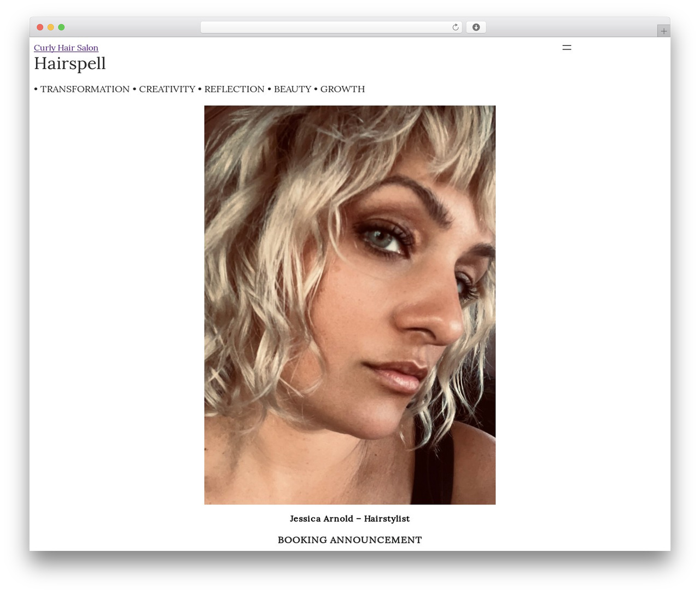Click the Curly Hair Salon link
This screenshot has height=593, width=700.
pyautogui.click(x=66, y=48)
